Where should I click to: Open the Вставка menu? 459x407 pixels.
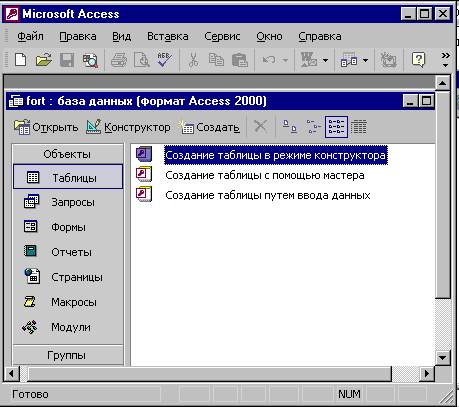[168, 36]
